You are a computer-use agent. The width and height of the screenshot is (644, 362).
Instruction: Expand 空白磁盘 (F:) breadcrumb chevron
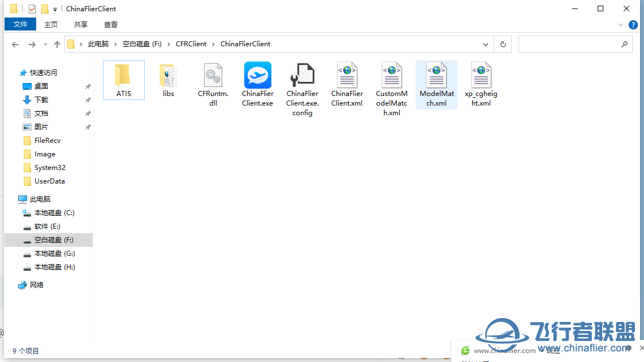coord(168,44)
